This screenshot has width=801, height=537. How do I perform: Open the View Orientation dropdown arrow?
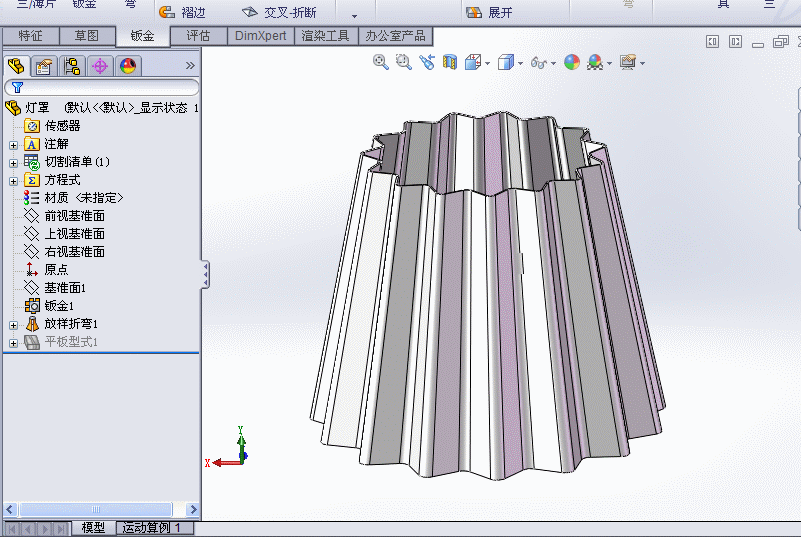488,64
